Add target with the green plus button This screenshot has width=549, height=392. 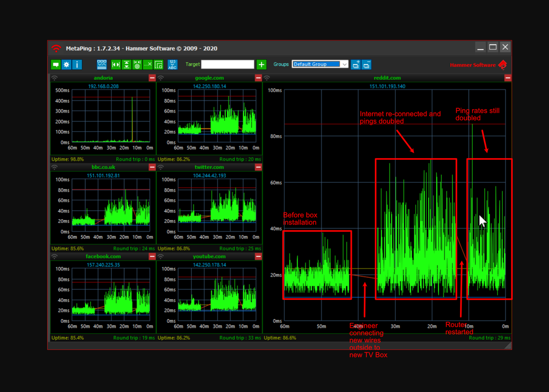point(261,65)
